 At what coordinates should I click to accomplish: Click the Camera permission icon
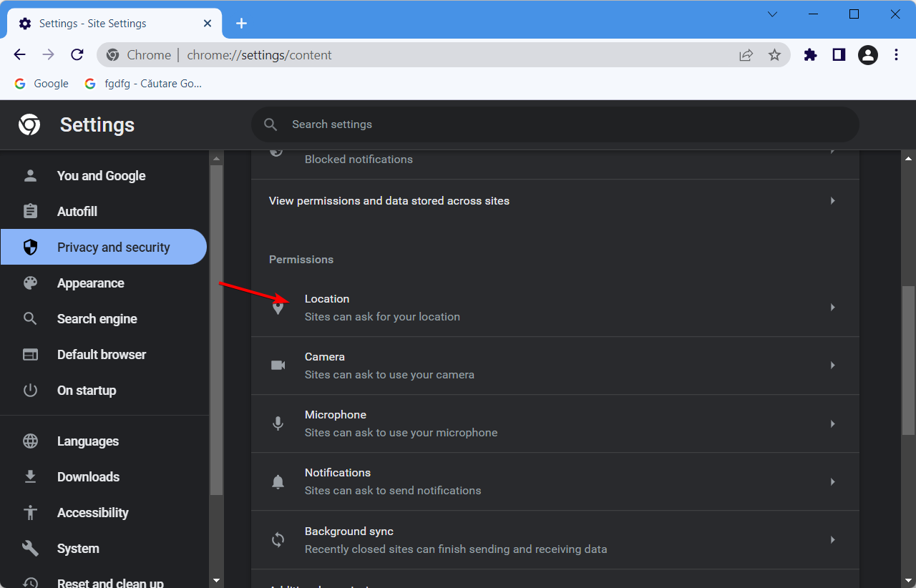tap(278, 366)
